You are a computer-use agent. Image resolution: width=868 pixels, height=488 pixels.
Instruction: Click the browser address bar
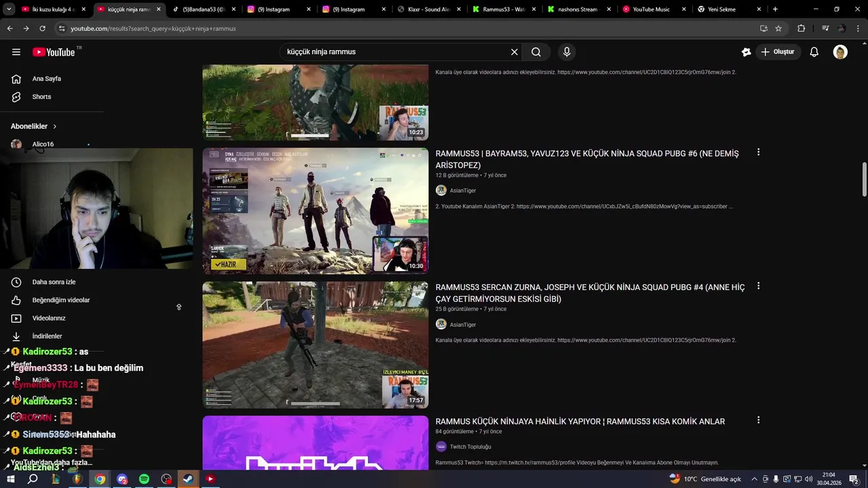pos(407,28)
